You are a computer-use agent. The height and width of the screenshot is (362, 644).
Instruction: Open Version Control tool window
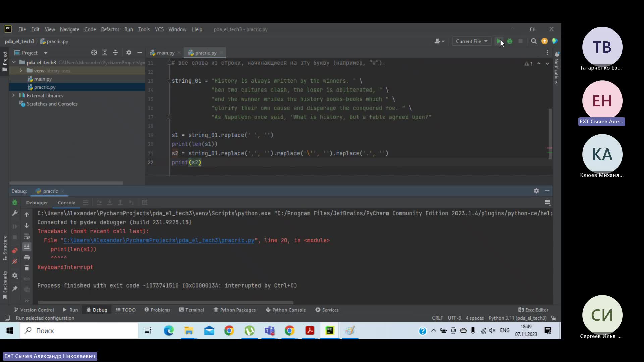(34, 310)
